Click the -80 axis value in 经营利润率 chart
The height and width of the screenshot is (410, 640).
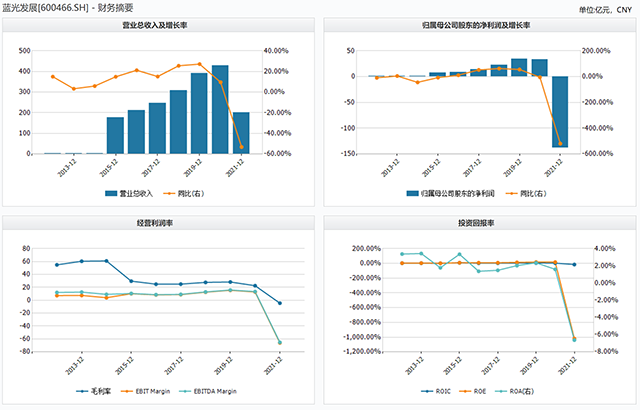[25, 351]
